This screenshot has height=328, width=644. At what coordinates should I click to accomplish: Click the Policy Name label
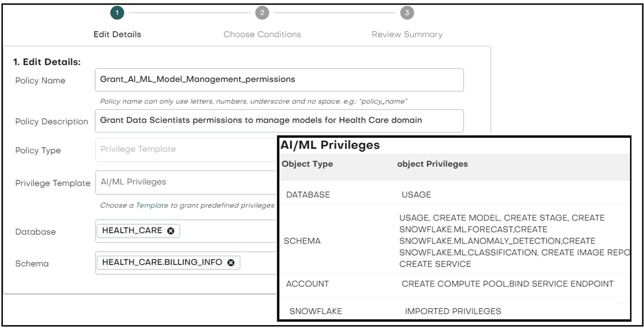coord(40,81)
